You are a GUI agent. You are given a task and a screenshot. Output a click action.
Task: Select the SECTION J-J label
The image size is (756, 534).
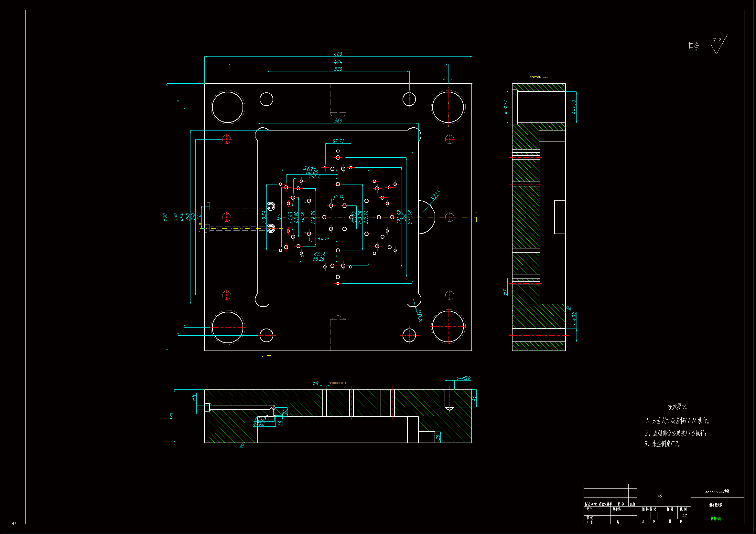tap(539, 77)
